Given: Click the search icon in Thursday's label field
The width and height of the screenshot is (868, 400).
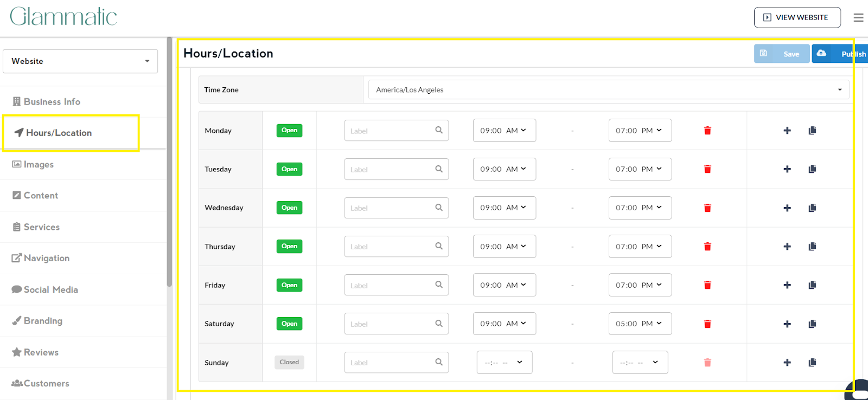Looking at the screenshot, I should pyautogui.click(x=439, y=246).
